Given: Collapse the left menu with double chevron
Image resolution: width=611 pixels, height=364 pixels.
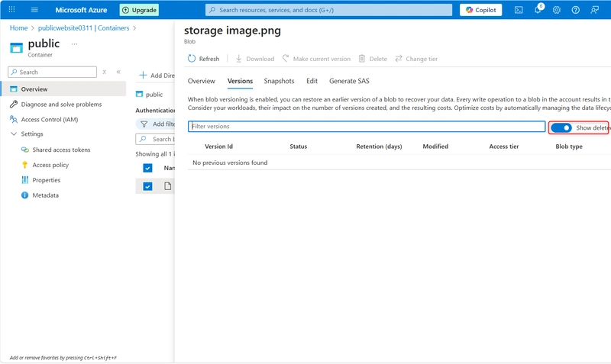Looking at the screenshot, I should tap(118, 72).
